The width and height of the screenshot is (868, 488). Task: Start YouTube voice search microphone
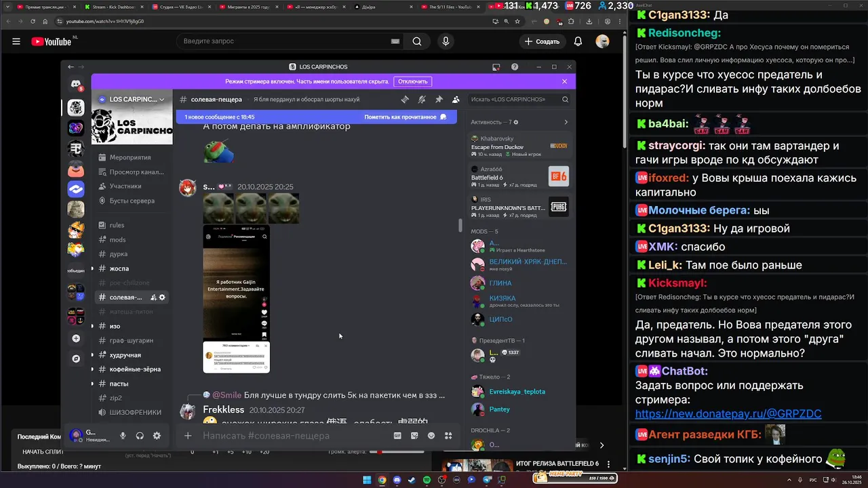click(x=446, y=41)
